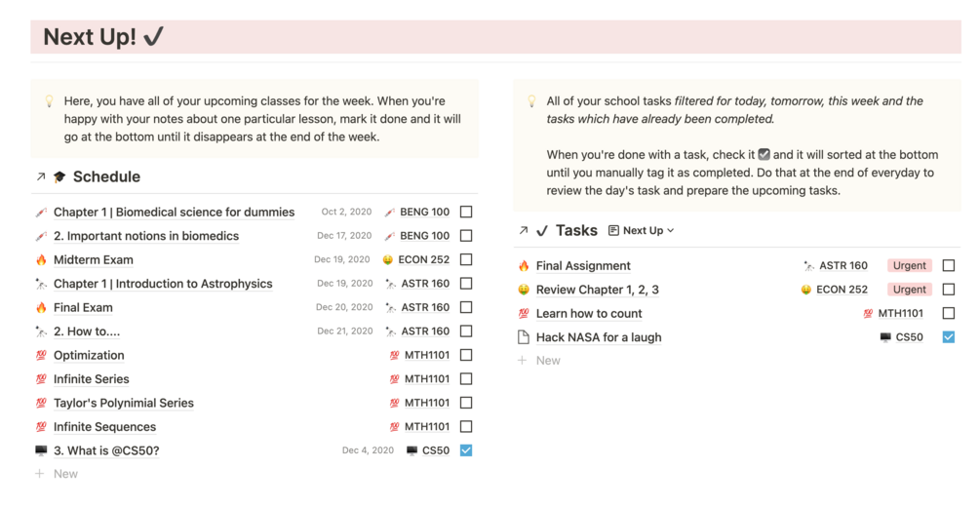Uncheck the Hack NASA for a laugh checkbox
Viewport: 980px width, 507px height.
point(949,337)
